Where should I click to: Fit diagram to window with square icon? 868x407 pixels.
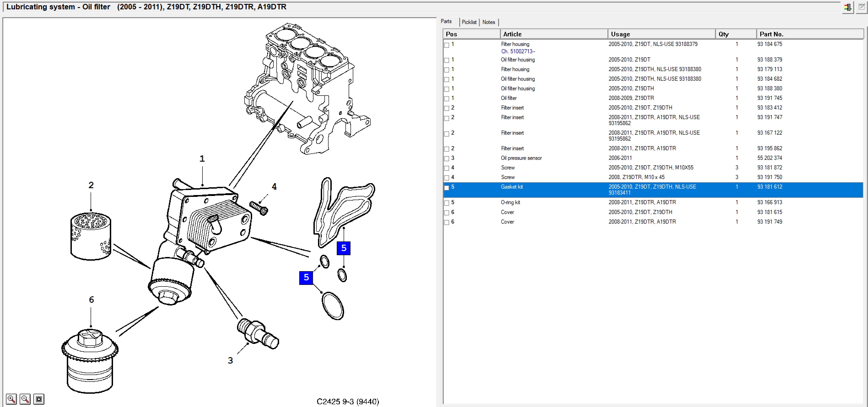pyautogui.click(x=39, y=399)
